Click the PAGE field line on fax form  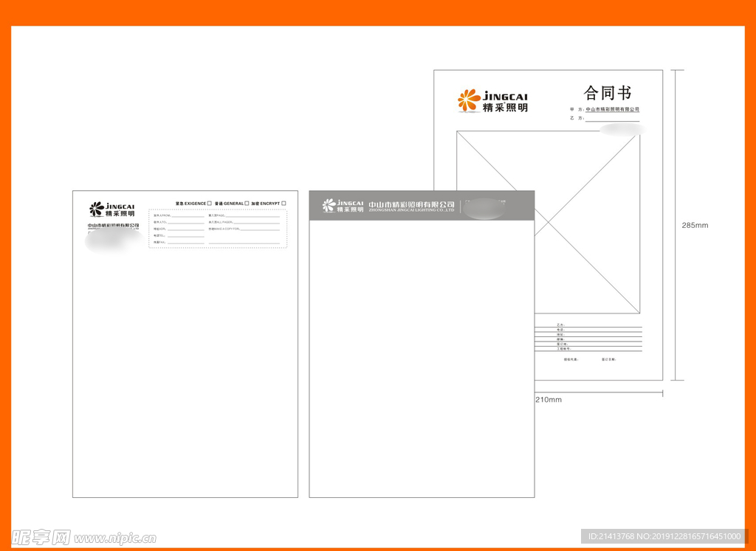(252, 216)
